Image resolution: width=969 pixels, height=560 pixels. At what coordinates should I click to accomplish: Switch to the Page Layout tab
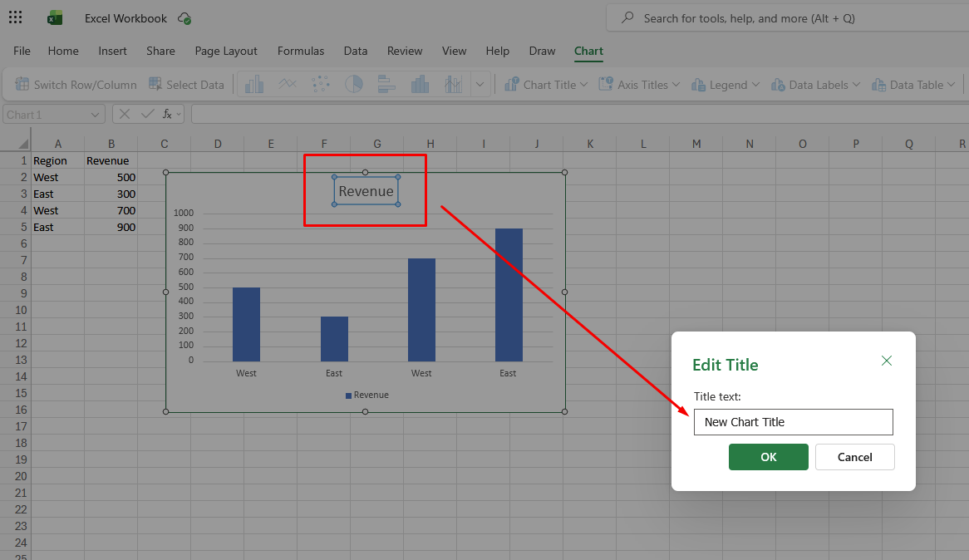click(225, 51)
